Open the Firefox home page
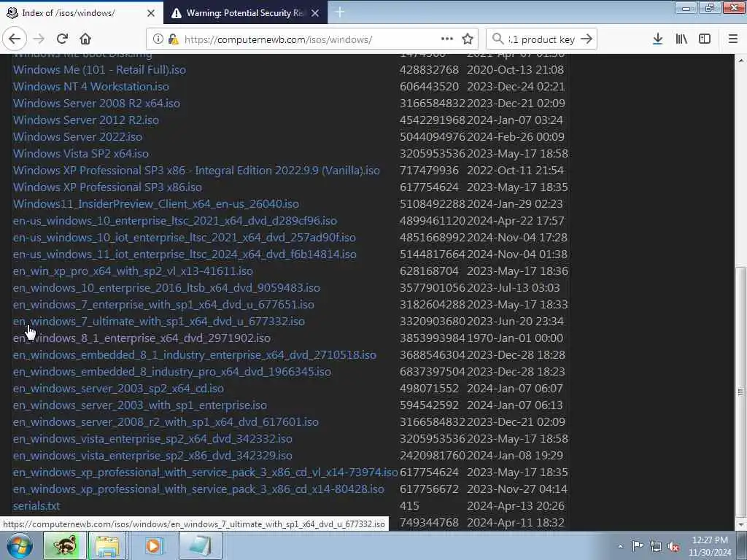This screenshot has width=747, height=560. coord(85,39)
